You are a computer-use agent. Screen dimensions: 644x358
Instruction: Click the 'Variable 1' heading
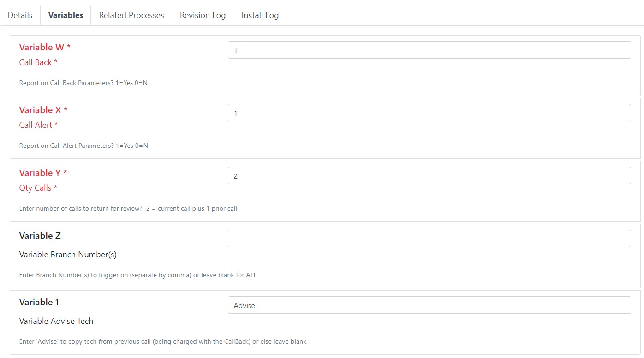[39, 302]
